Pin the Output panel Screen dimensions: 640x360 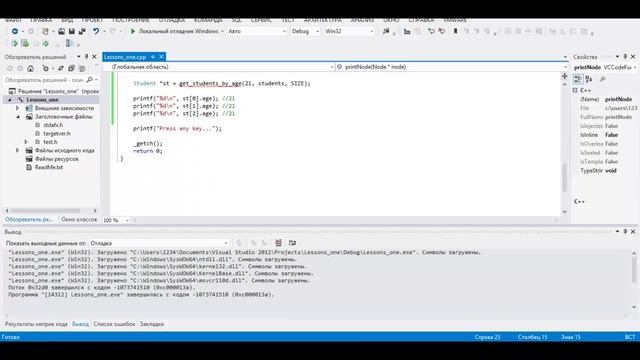625,232
